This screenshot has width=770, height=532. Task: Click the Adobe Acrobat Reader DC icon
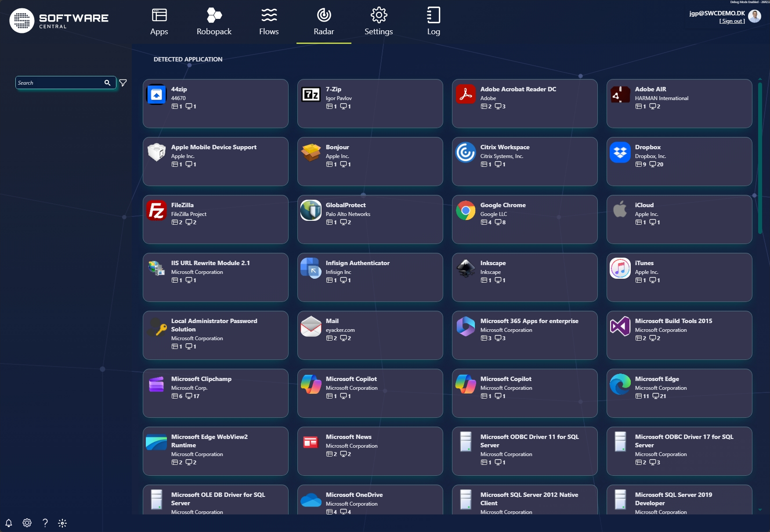[x=466, y=94]
